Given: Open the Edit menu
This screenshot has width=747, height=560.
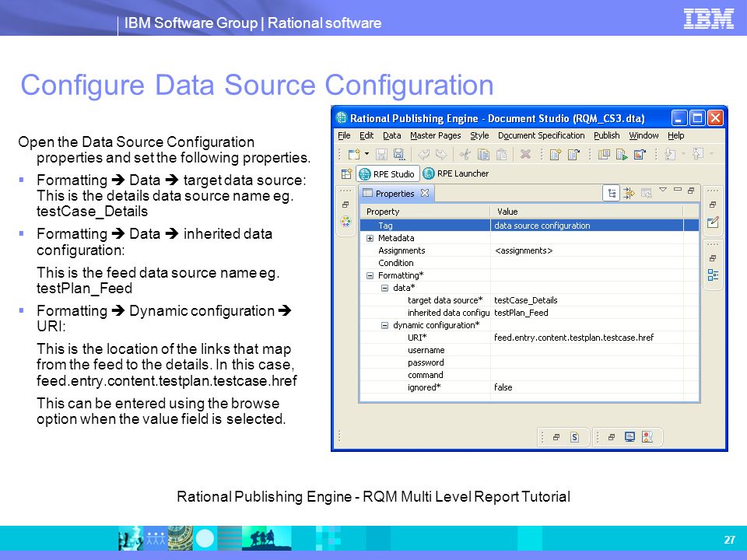Looking at the screenshot, I should [x=366, y=135].
